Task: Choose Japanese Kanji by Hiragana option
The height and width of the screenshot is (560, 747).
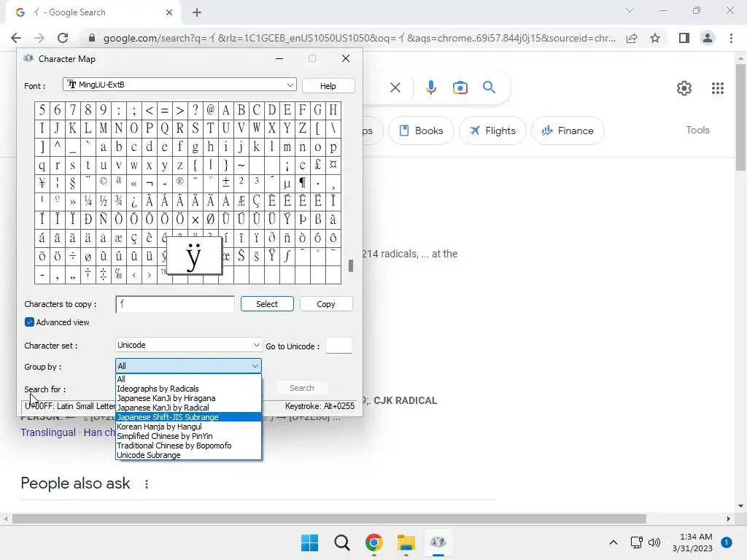Action: pyautogui.click(x=188, y=398)
